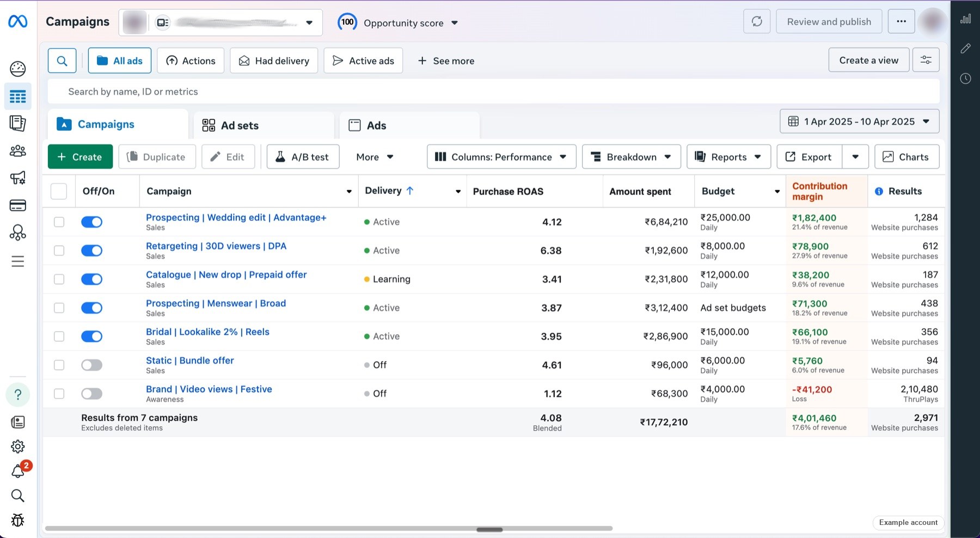Open the account overview gauge icon

[17, 69]
